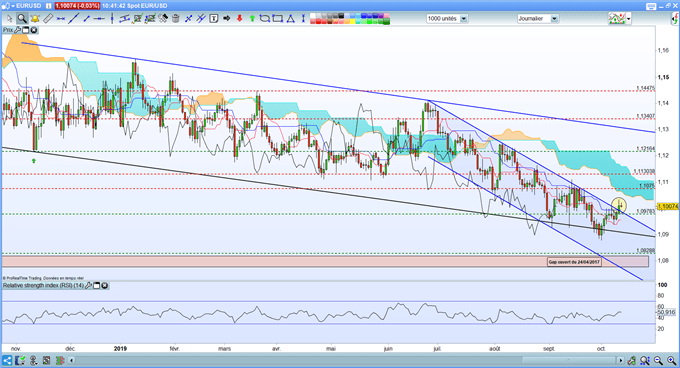Select the arrow cursor tool
The image size is (680, 368).
pyautogui.click(x=9, y=19)
